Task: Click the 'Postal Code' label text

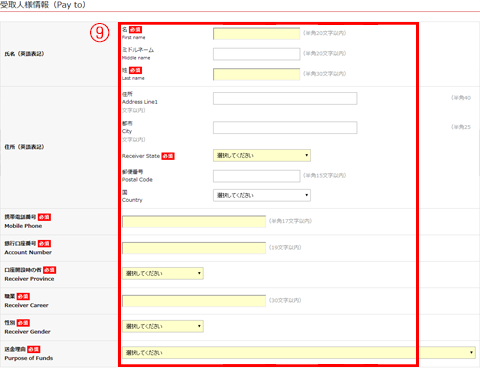Action: (x=137, y=180)
